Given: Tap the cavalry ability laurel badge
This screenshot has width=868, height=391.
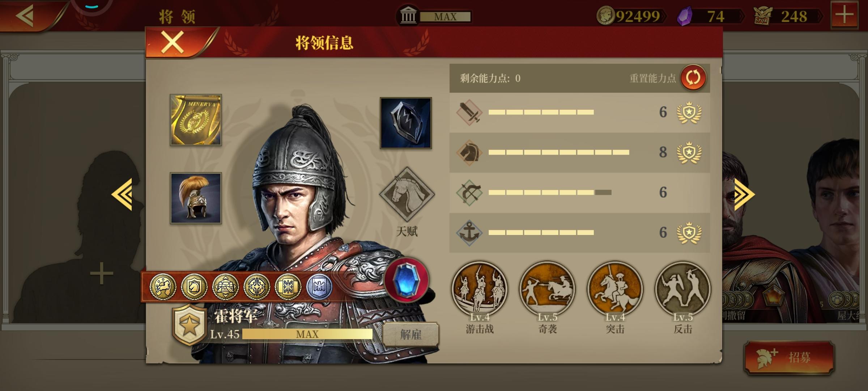Looking at the screenshot, I should 689,152.
